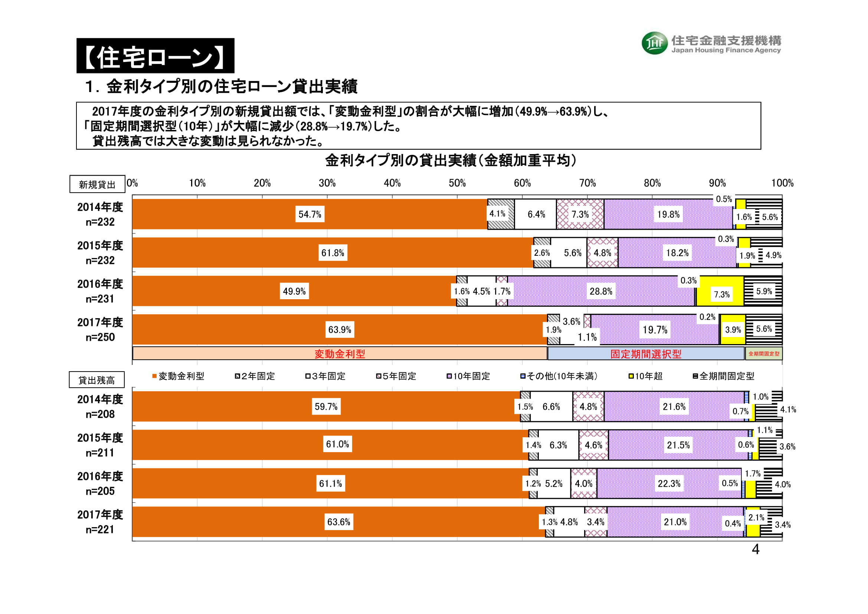This screenshot has height=614, width=868.
Task: Click the 59.7% data label
Action: tap(326, 407)
